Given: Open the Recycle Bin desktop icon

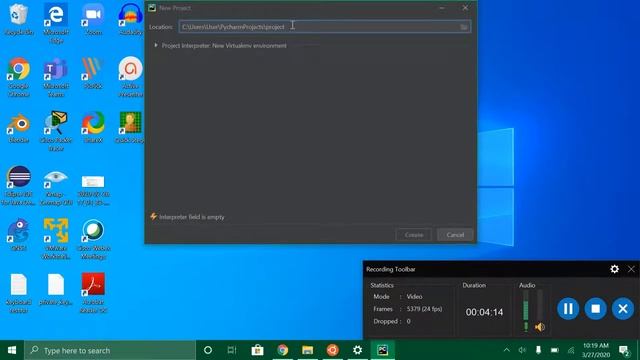Looking at the screenshot, I should point(18,19).
